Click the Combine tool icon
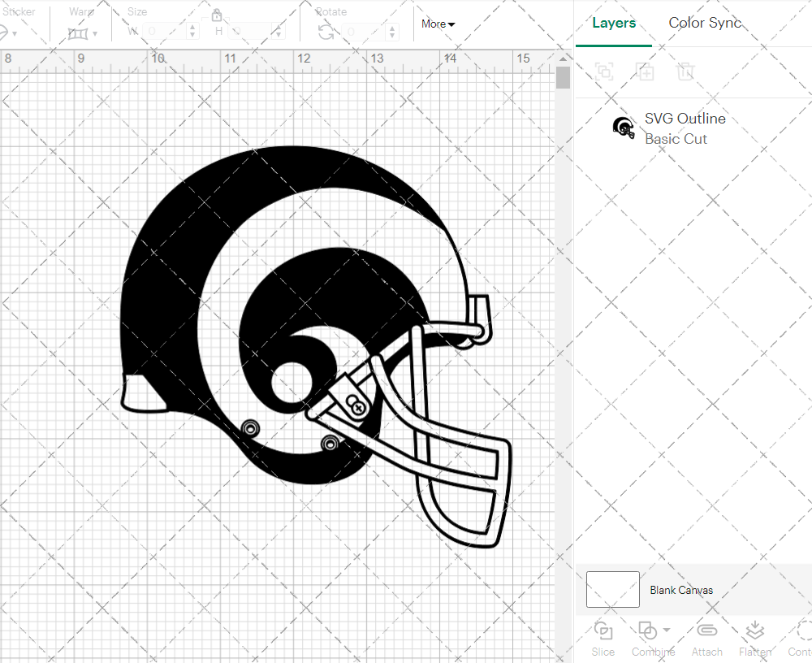 click(x=647, y=630)
